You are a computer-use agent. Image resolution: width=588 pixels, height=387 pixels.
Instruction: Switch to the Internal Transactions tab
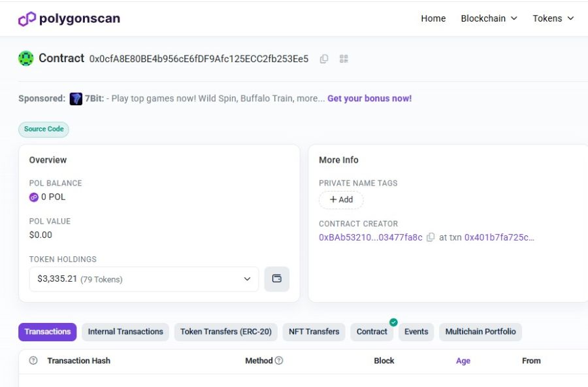pos(125,332)
